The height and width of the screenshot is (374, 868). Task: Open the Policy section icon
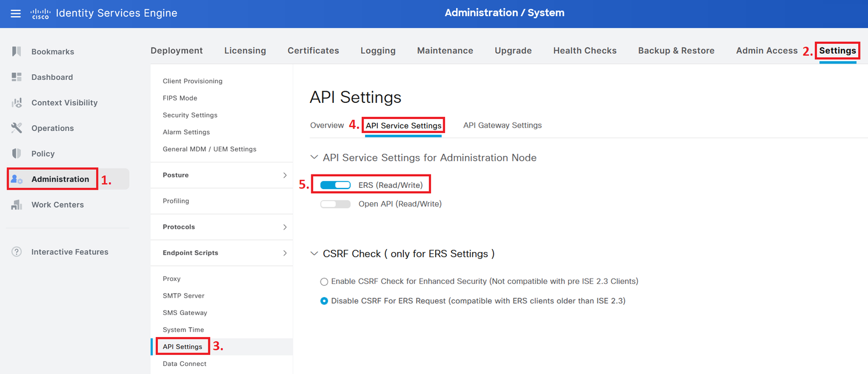pyautogui.click(x=15, y=153)
